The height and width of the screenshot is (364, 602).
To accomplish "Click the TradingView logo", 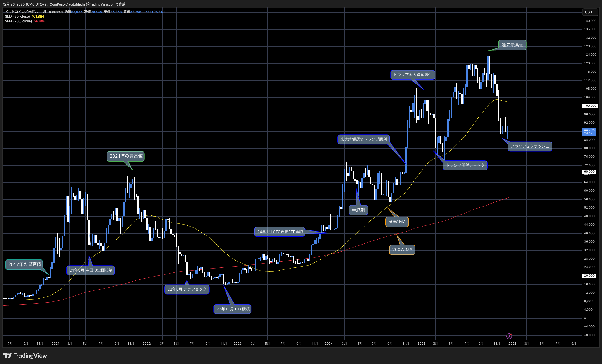I will tap(25, 356).
